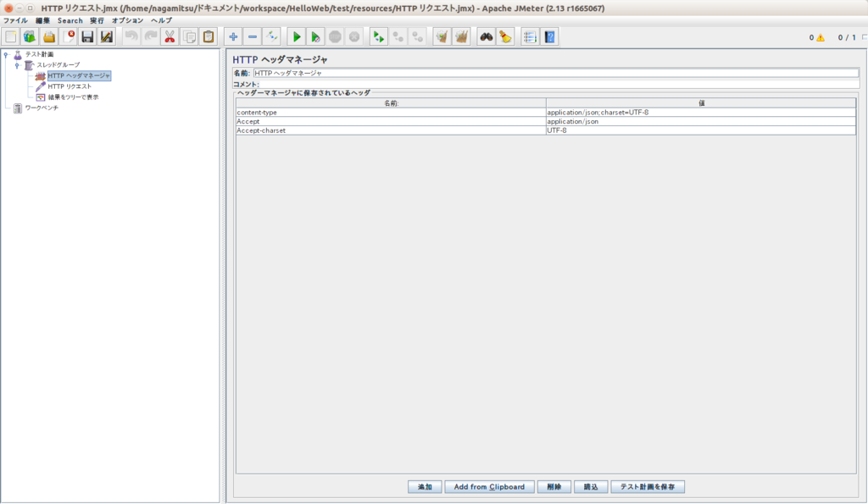This screenshot has width=868, height=504.
Task: Click the Undo arrow icon
Action: click(x=131, y=37)
